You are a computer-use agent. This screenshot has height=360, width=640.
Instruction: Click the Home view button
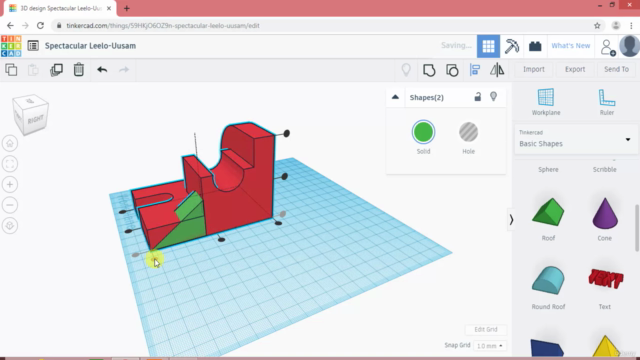[10, 143]
